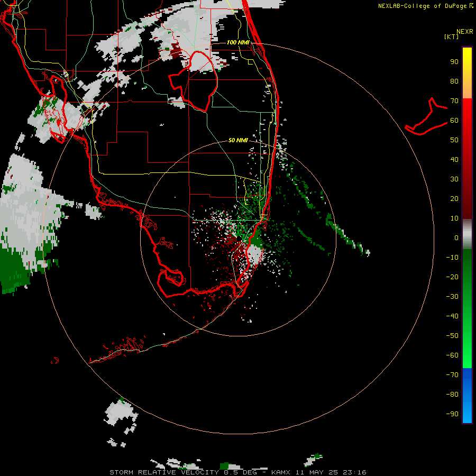Screen dimensions: 476x476
Task: Click the -80 knot scale label
Action: (x=452, y=395)
